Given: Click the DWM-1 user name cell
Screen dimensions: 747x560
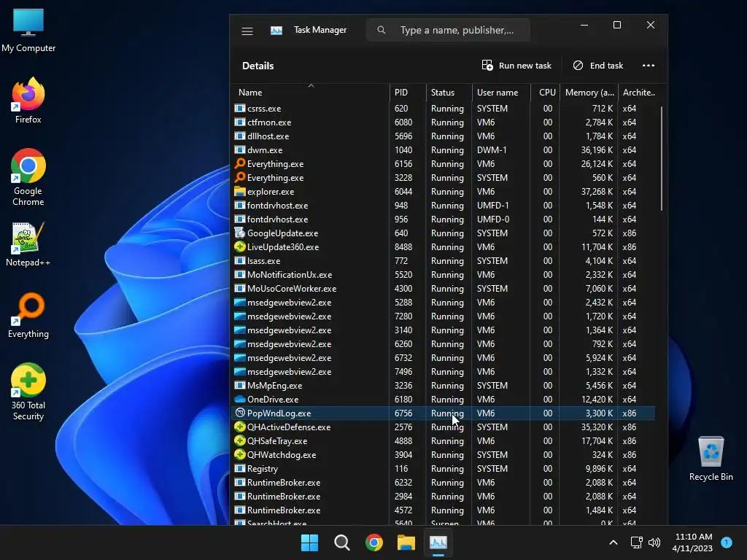Looking at the screenshot, I should click(x=492, y=150).
